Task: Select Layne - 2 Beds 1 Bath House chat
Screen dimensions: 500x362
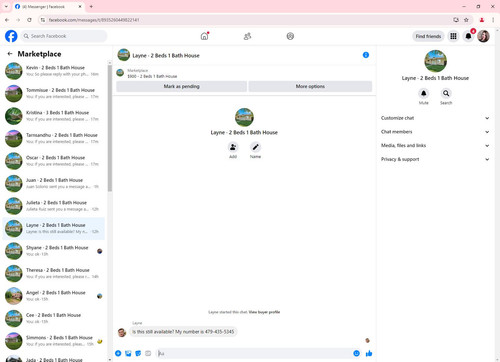Action: 54,228
